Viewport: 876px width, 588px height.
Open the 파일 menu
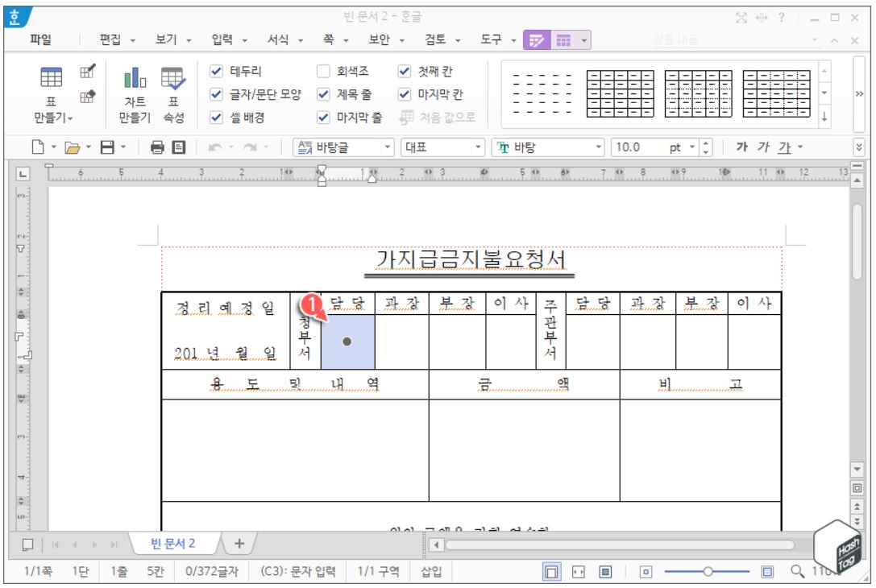[x=41, y=39]
